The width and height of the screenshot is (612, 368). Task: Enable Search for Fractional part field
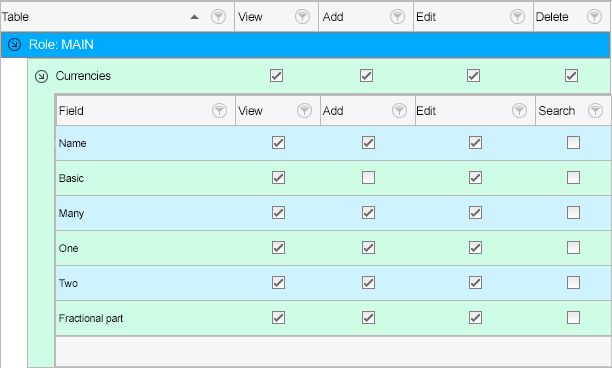(573, 318)
